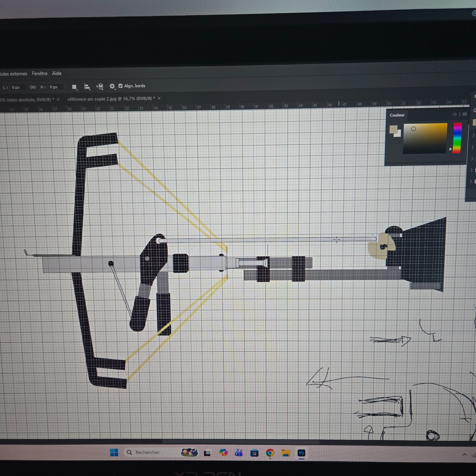Open the gear settings options icon
Viewport: 476px width, 476px height.
112,86
